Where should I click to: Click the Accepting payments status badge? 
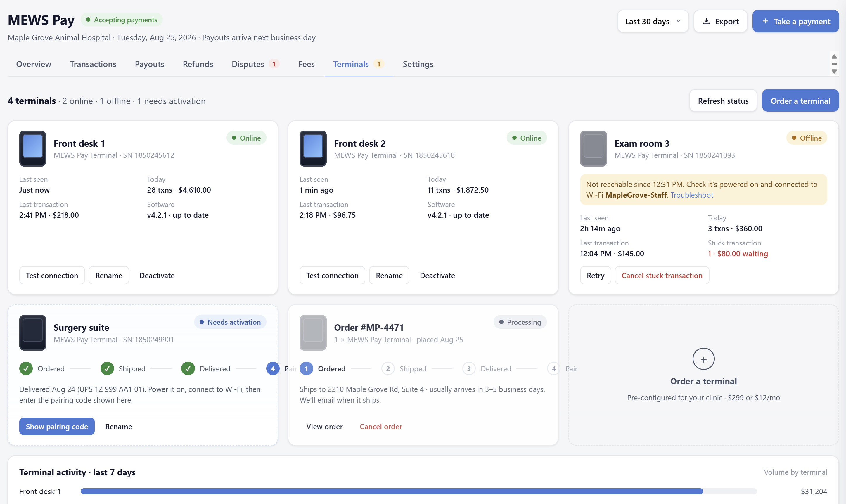tap(122, 20)
